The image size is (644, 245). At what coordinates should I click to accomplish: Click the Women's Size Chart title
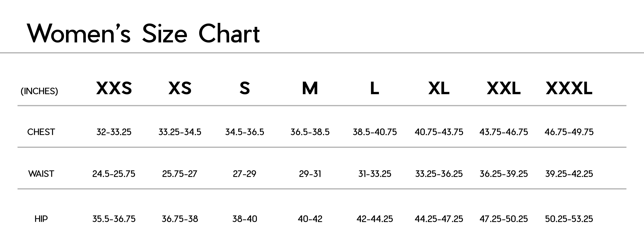click(x=144, y=34)
